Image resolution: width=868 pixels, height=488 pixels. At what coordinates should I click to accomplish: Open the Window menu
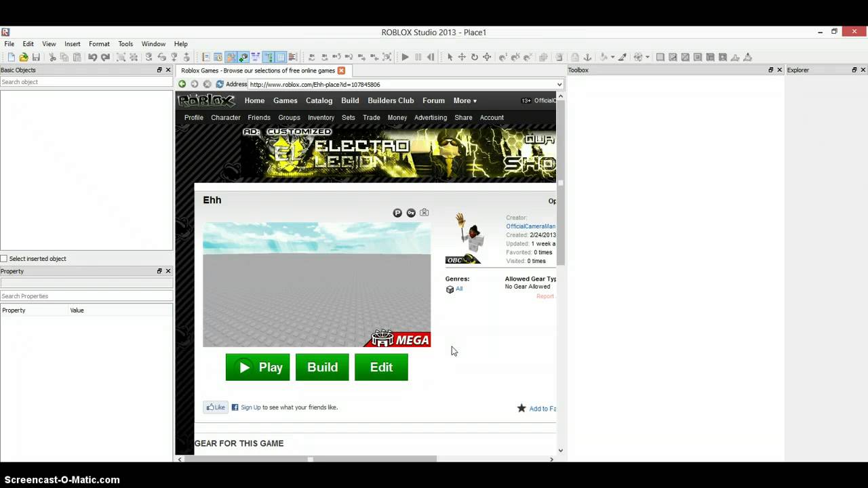click(x=153, y=44)
